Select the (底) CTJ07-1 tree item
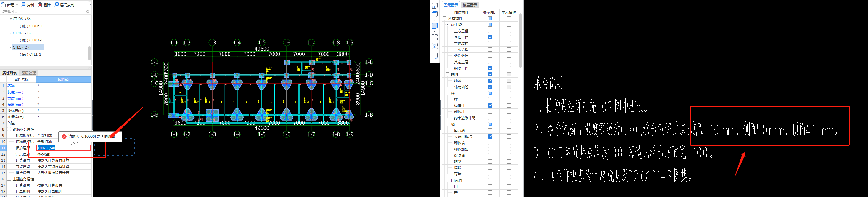Screen dimensions: 868x197 click(x=31, y=40)
